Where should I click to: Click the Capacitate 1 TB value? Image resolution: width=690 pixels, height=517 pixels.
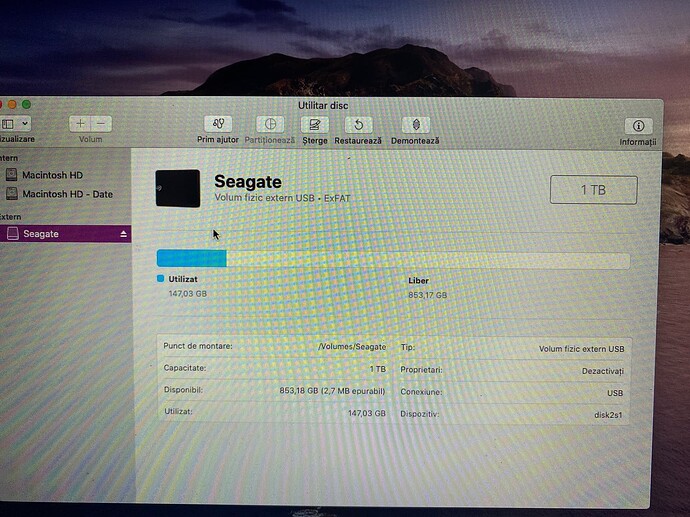point(378,369)
